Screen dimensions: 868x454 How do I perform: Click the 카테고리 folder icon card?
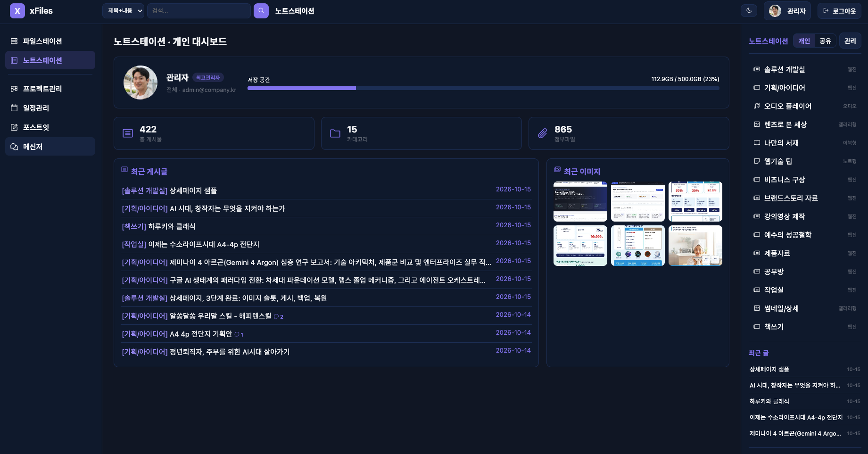click(x=335, y=133)
